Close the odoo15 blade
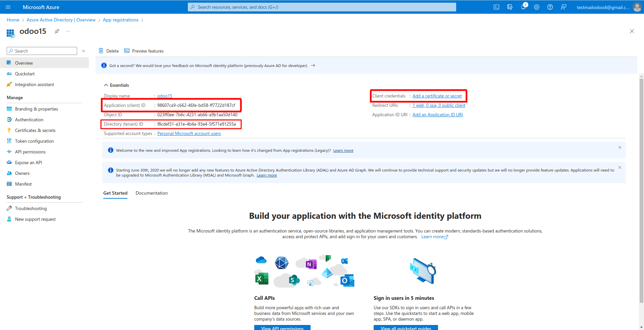 (x=632, y=31)
